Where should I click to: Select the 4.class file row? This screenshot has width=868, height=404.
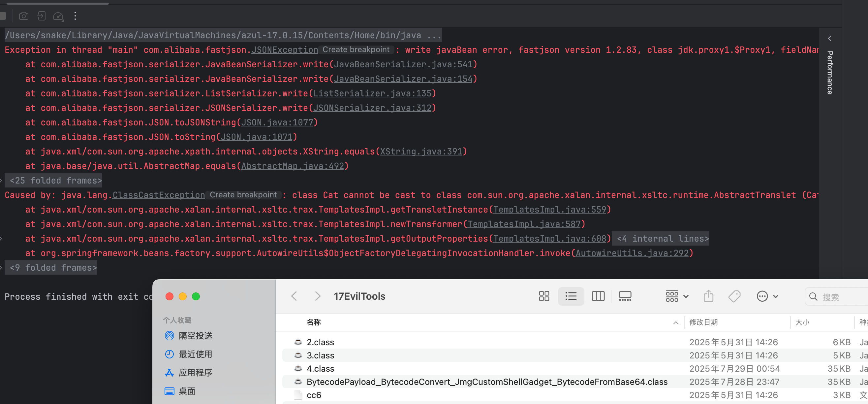(320, 368)
